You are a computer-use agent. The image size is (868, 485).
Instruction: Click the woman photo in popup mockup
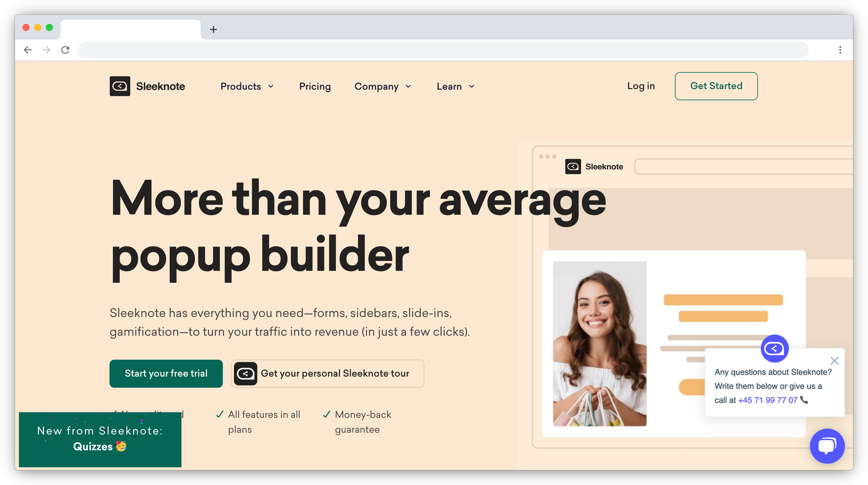(x=600, y=343)
